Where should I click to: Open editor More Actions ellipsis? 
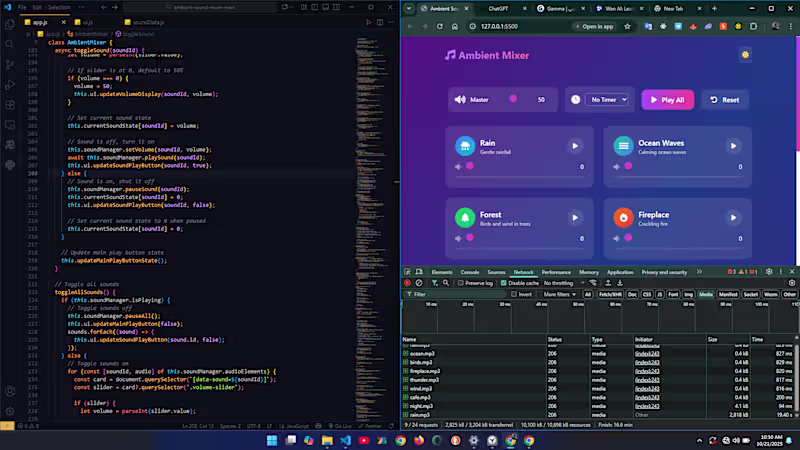(x=391, y=22)
